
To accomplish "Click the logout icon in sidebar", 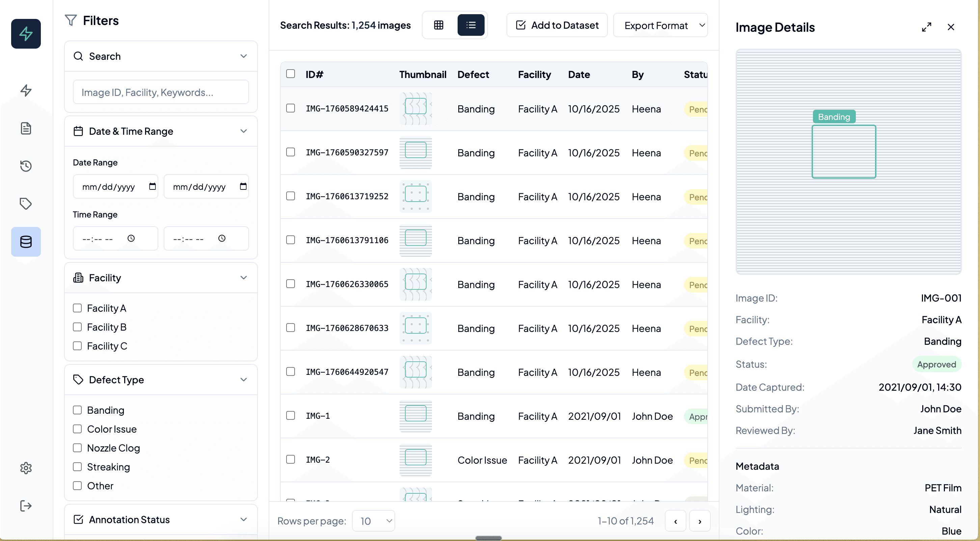I will (26, 506).
